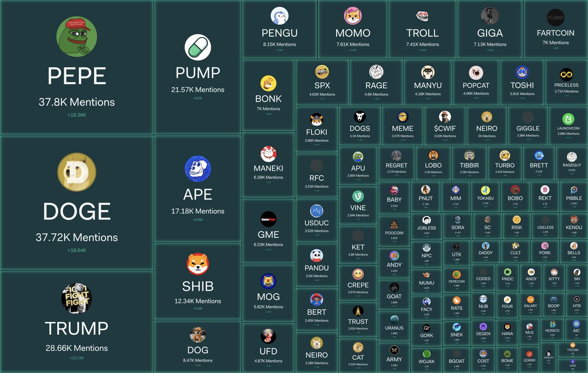Click the $CWIF tile label
This screenshot has width=588, height=373.
[x=444, y=128]
